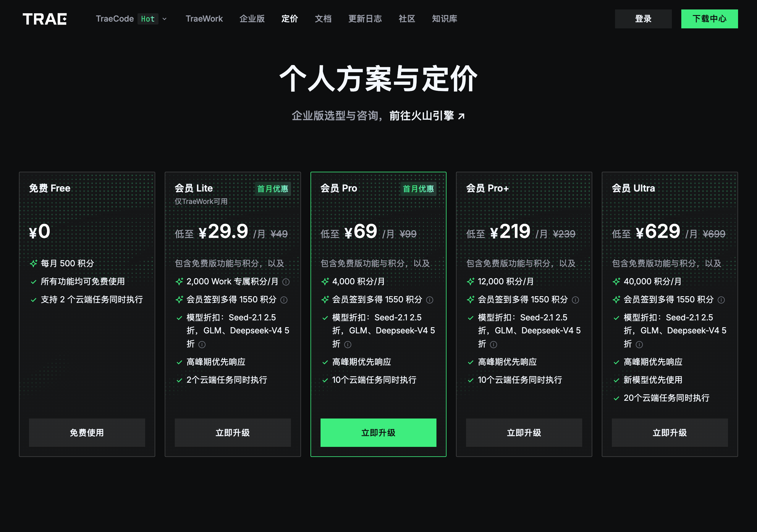Click the ¥219 price on Pro+
Viewport: 757px width, 532px height.
point(510,231)
